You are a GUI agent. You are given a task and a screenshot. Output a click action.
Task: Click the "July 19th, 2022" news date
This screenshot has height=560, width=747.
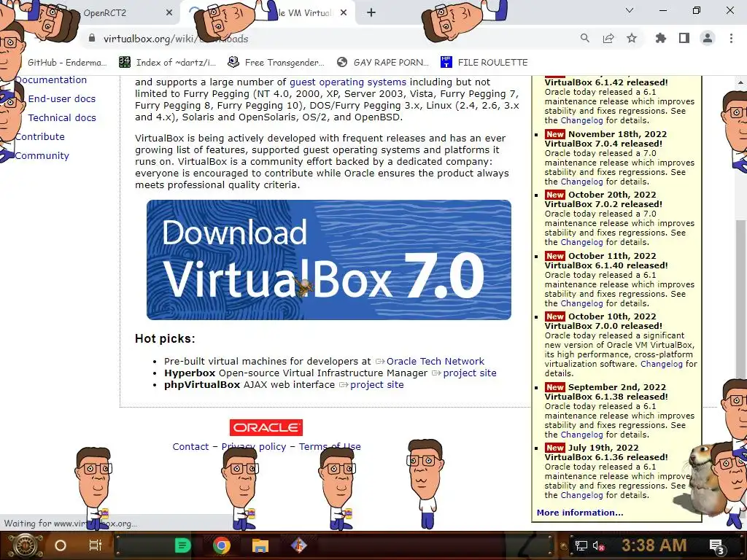[603, 448]
